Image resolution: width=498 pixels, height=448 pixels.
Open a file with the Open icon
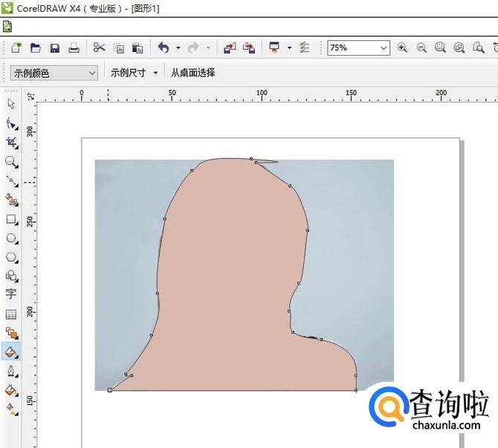click(x=35, y=48)
